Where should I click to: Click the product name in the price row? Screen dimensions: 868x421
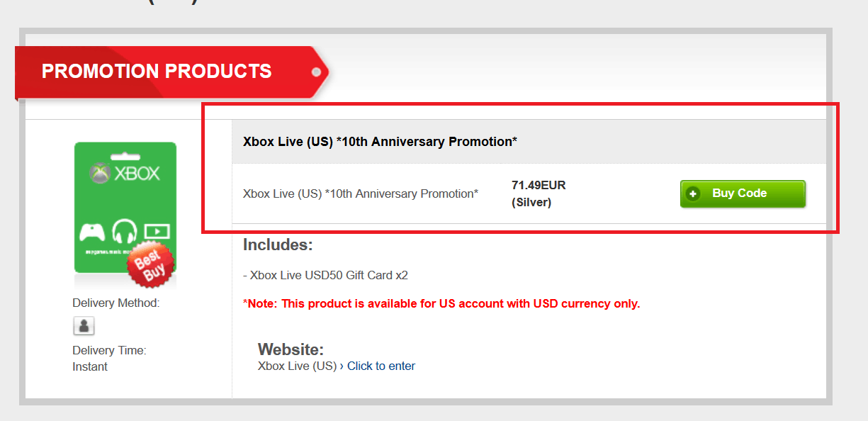pos(361,193)
